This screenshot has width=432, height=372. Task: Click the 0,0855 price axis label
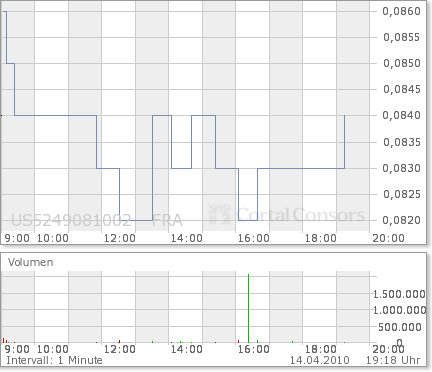(x=402, y=37)
